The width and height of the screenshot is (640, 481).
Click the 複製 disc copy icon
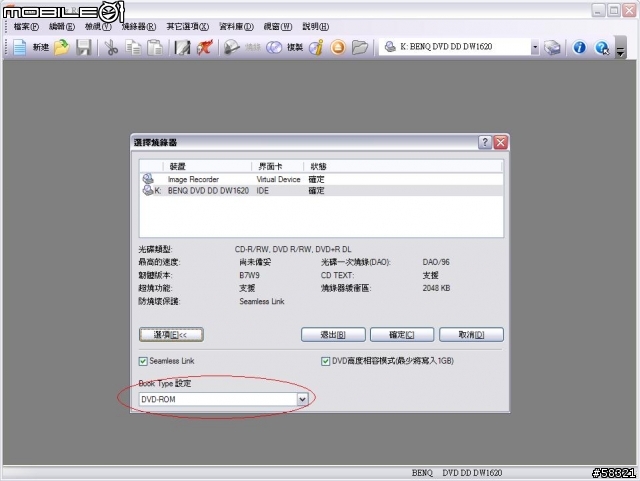coord(274,47)
